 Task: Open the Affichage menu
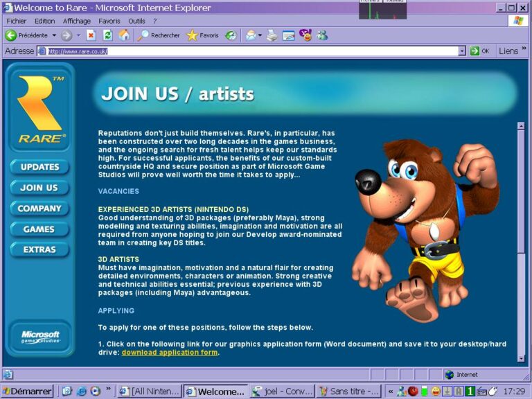tap(77, 21)
